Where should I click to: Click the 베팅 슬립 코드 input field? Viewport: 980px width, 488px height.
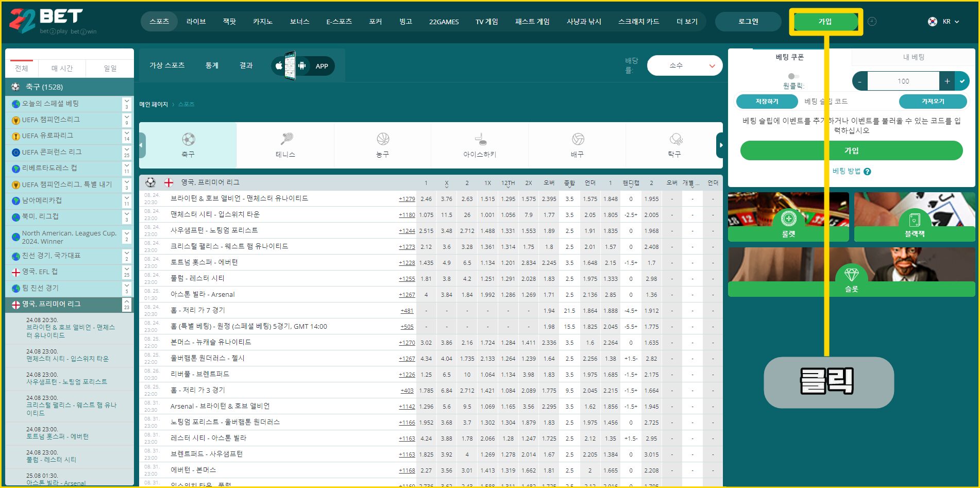(848, 102)
